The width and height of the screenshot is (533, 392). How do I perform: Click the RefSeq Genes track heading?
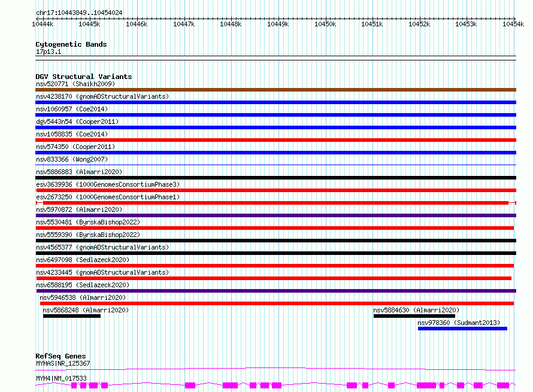60,356
